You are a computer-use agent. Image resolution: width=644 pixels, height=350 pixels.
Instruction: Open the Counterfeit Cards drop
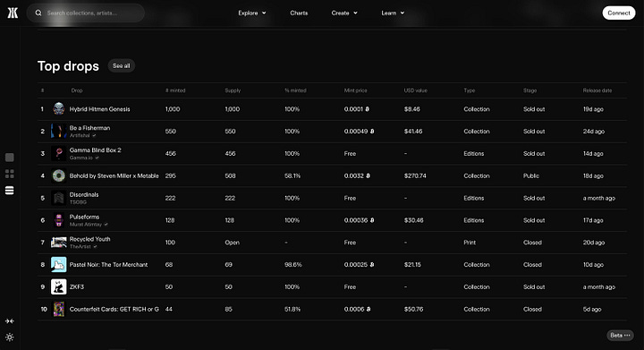(x=114, y=309)
